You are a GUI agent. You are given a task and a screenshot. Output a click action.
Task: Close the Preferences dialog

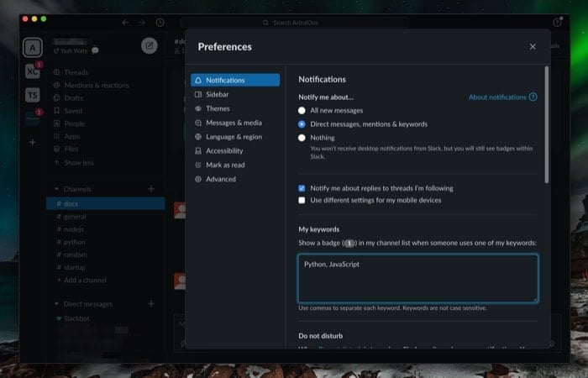(533, 46)
